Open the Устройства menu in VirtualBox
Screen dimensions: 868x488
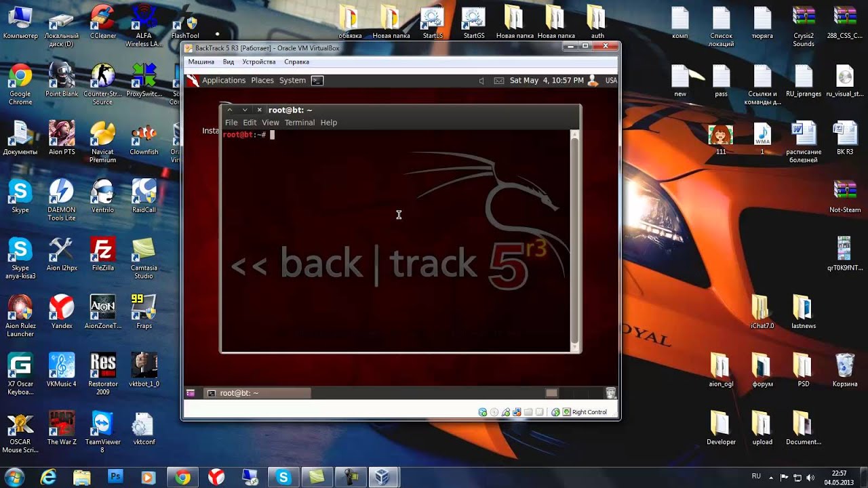pyautogui.click(x=259, y=62)
